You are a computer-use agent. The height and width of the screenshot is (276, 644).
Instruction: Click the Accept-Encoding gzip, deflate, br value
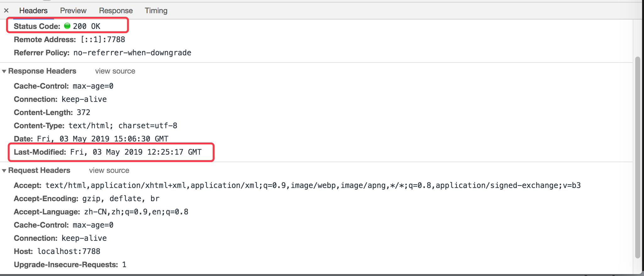121,199
